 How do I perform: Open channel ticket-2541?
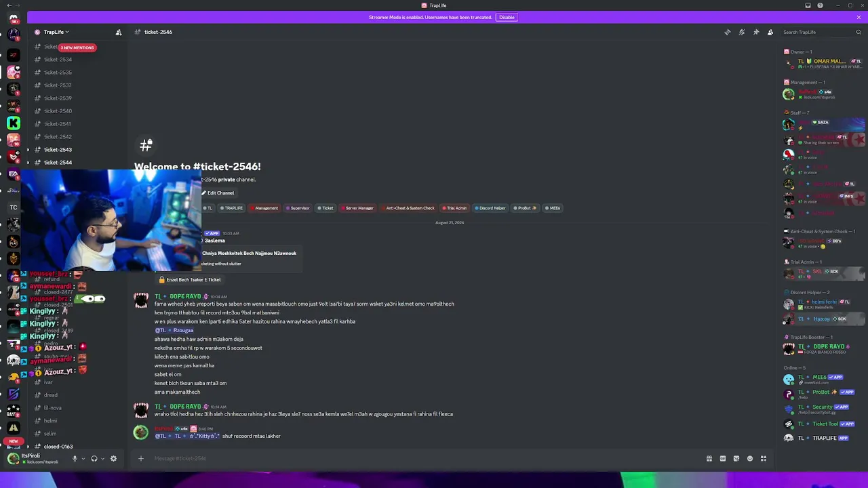click(x=58, y=124)
